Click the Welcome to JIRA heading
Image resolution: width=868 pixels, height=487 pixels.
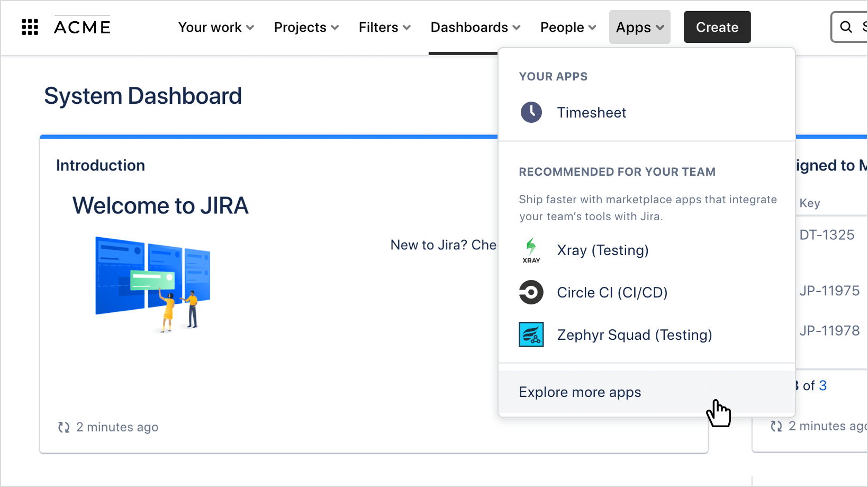click(x=160, y=205)
